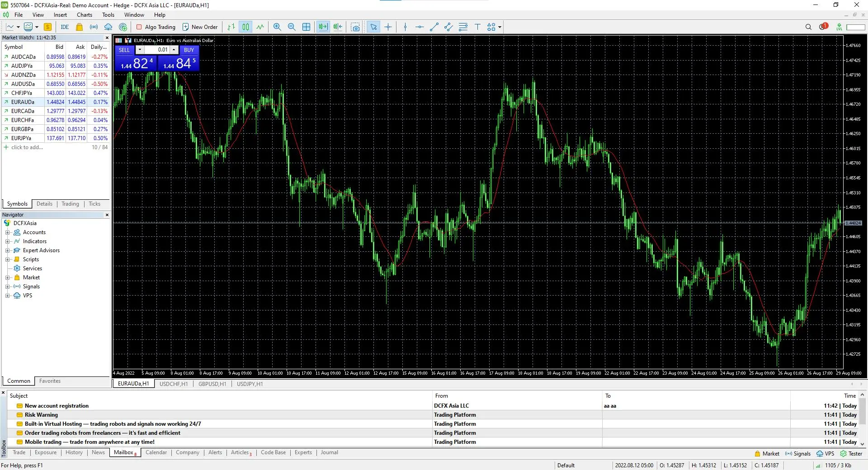
Task: Expand the Expert Advisors tree node
Action: tap(7, 251)
